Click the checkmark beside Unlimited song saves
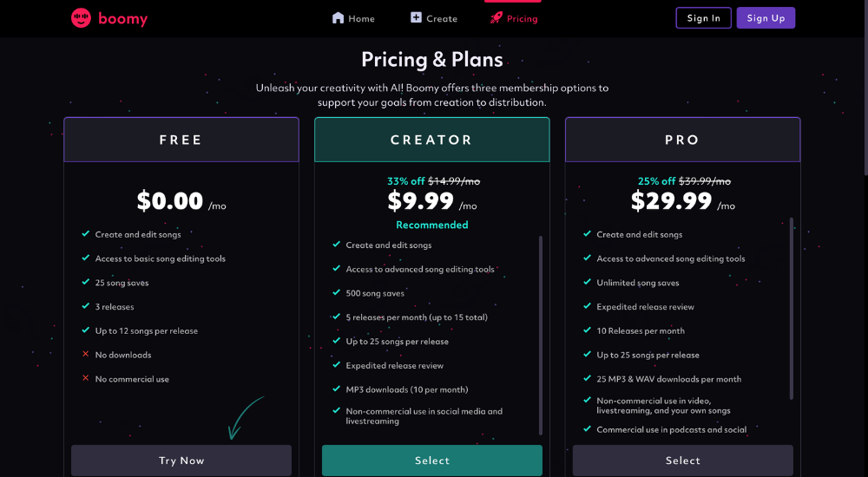 tap(587, 282)
